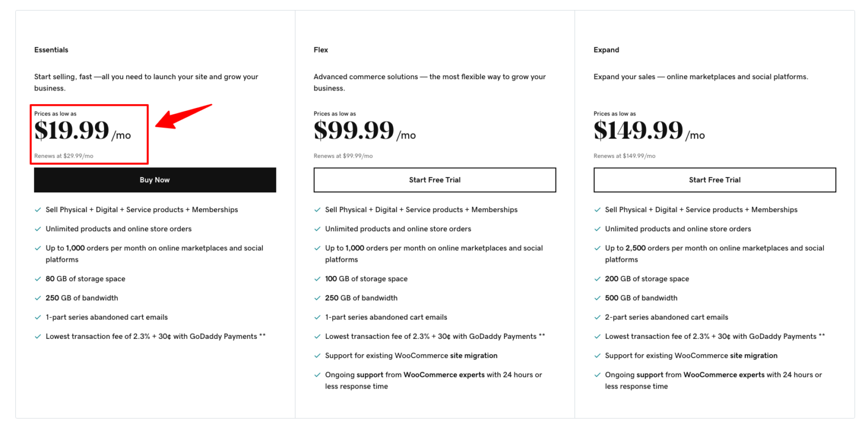Select the Essentials plan heading
The image size is (868, 431).
coord(51,50)
